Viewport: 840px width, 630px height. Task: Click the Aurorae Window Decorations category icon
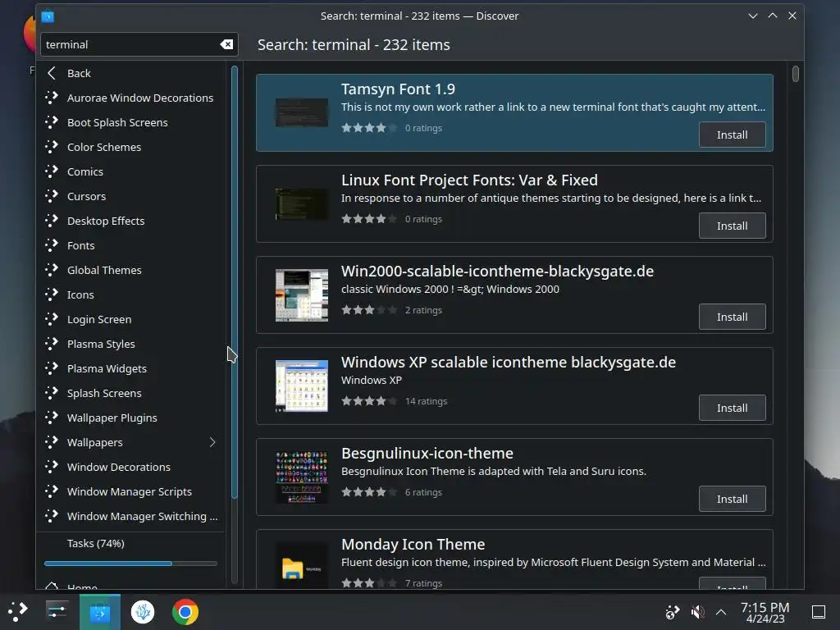52,98
